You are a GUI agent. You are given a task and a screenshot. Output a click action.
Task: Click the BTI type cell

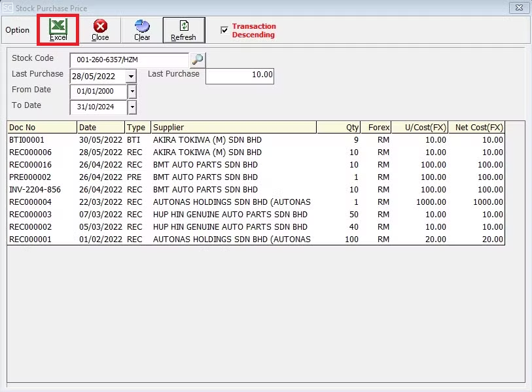click(x=133, y=140)
